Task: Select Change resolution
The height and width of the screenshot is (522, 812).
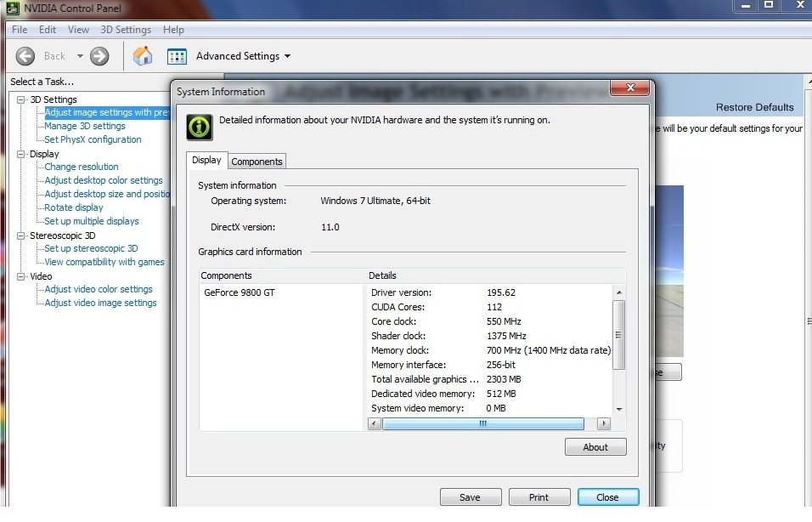Action: coord(82,167)
